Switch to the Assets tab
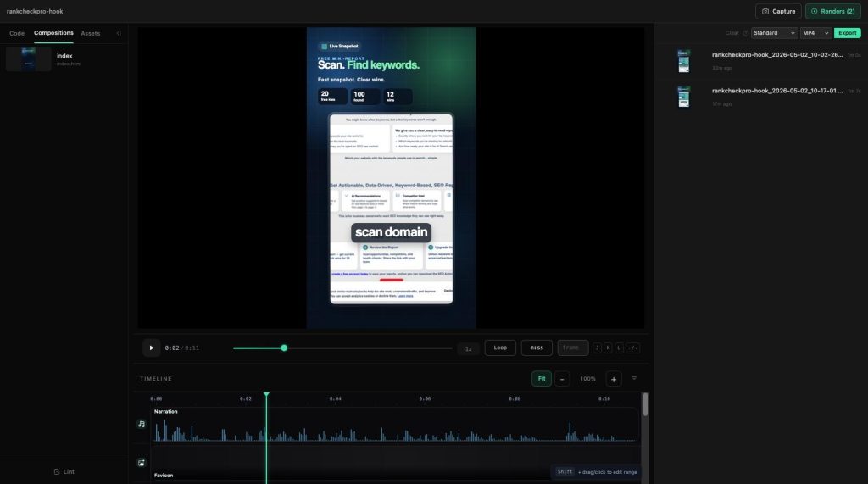This screenshot has width=868, height=484. (90, 33)
